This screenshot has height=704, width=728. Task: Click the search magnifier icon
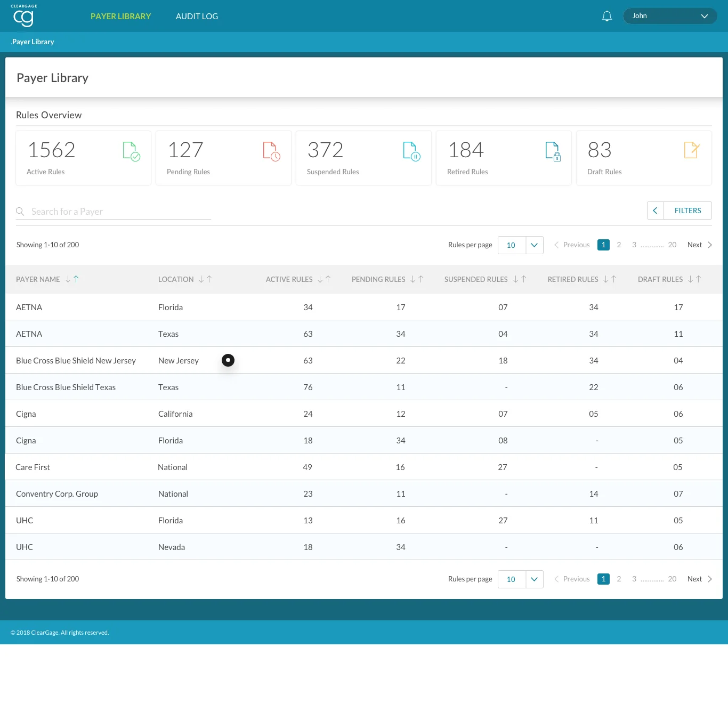20,212
